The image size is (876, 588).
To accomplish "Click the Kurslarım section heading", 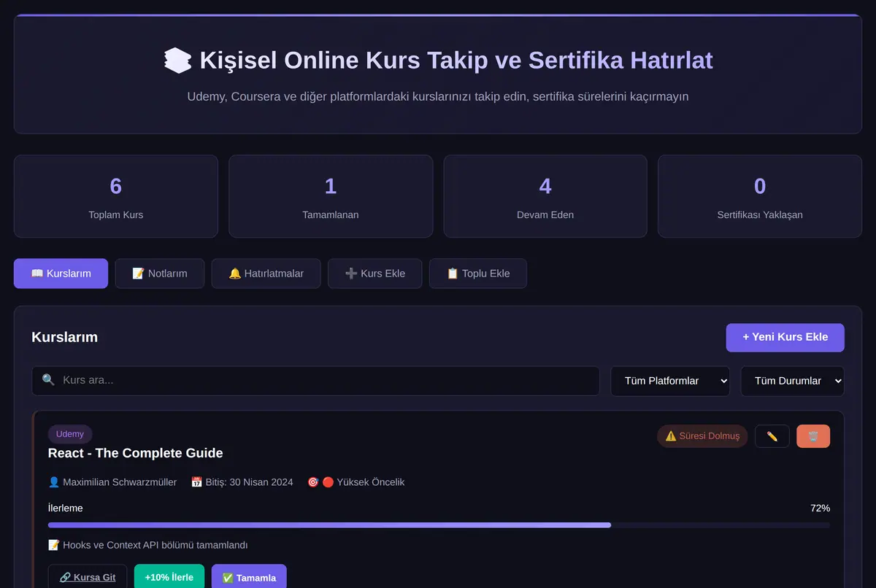I will pos(64,337).
